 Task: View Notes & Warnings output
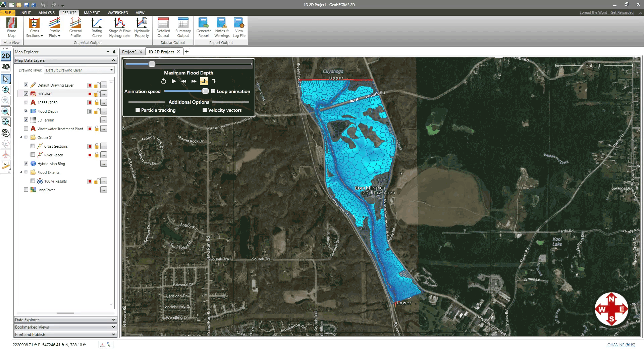(221, 27)
